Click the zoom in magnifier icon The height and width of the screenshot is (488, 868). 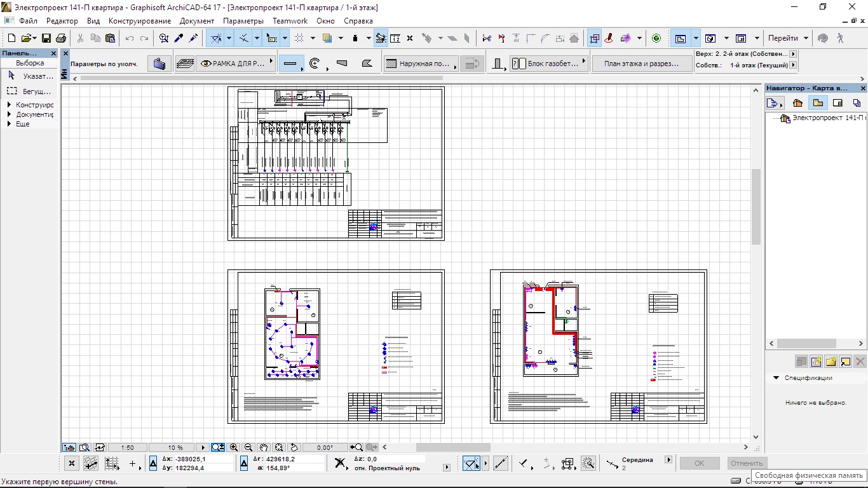pyautogui.click(x=234, y=447)
